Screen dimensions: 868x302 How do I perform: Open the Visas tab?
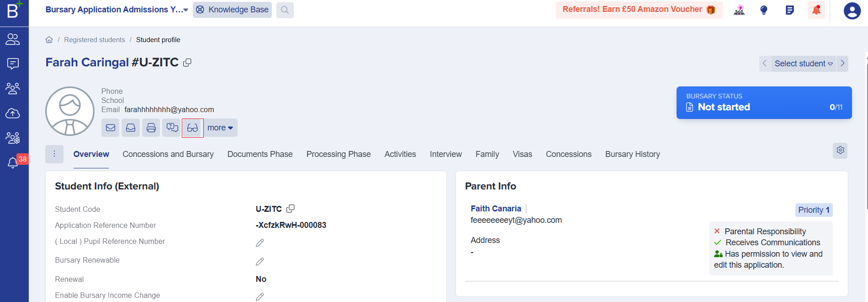(x=522, y=154)
